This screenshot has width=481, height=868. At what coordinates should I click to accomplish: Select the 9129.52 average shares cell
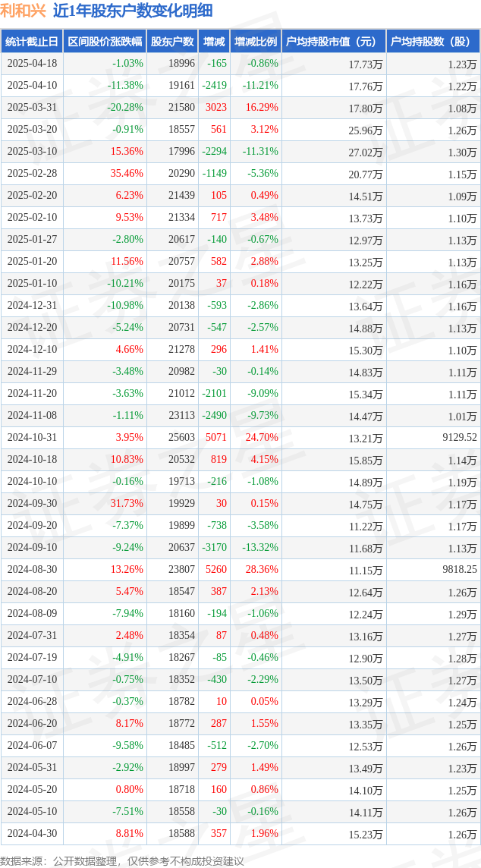(433, 437)
